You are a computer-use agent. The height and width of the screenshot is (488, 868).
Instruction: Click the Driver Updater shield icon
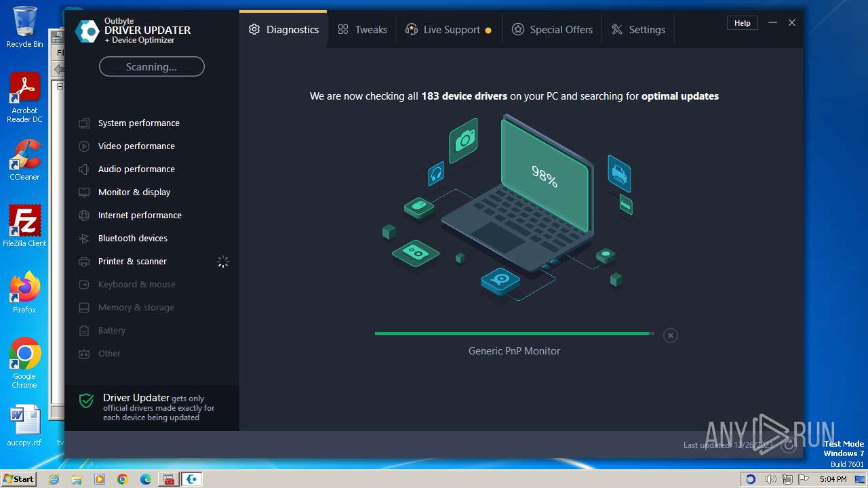pyautogui.click(x=86, y=401)
